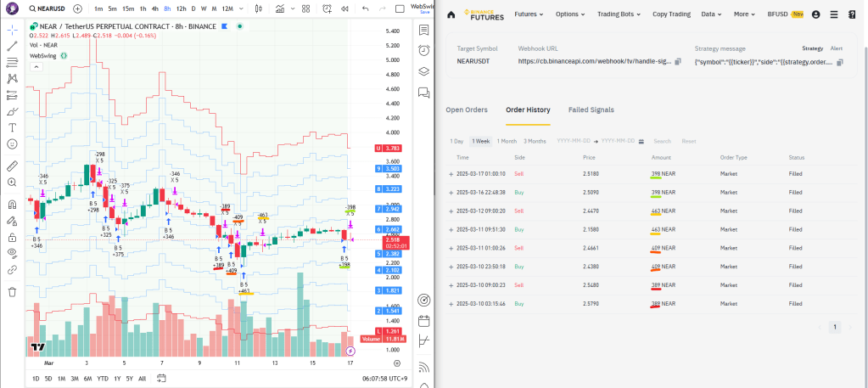Select the Measure ruler tool
The width and height of the screenshot is (868, 388).
[x=13, y=166]
